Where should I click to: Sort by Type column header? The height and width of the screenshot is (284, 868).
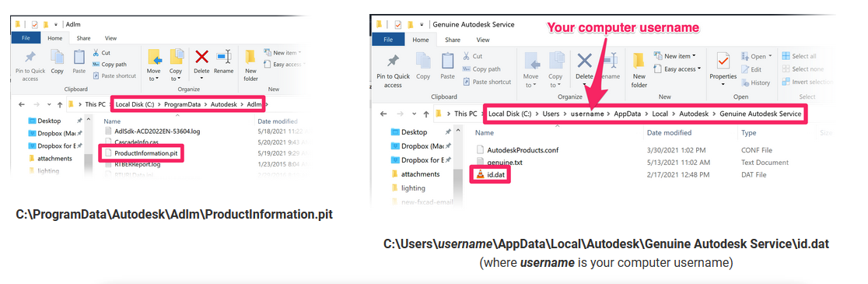click(748, 133)
